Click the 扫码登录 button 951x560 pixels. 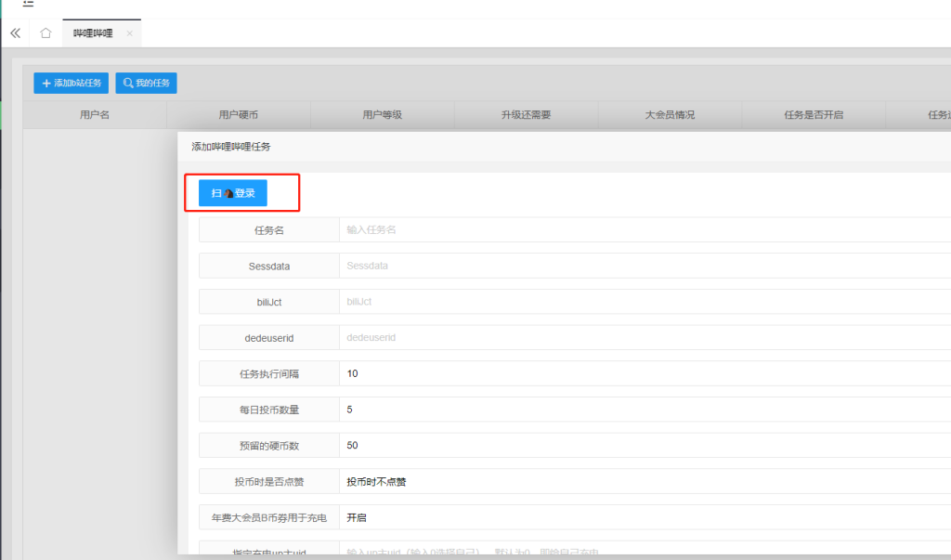click(233, 193)
